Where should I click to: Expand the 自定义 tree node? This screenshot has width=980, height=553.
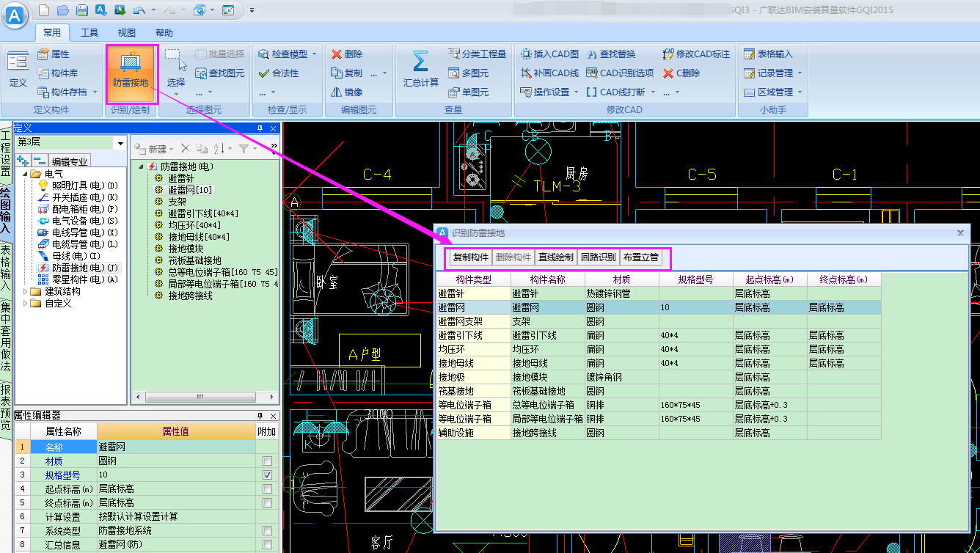[26, 303]
